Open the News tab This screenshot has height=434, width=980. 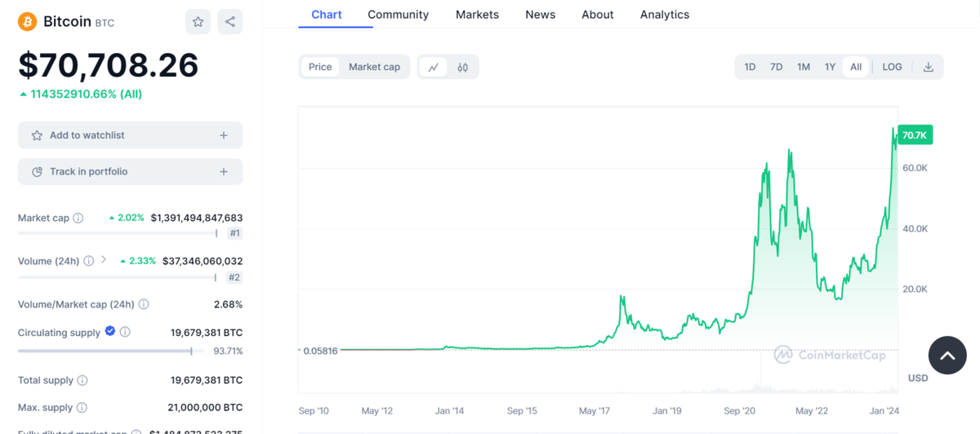pos(540,15)
